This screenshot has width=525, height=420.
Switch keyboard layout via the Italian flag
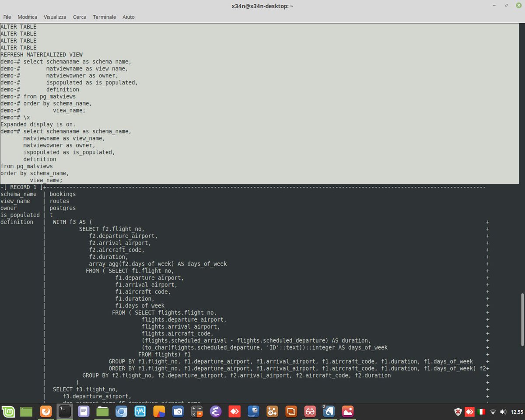480,412
